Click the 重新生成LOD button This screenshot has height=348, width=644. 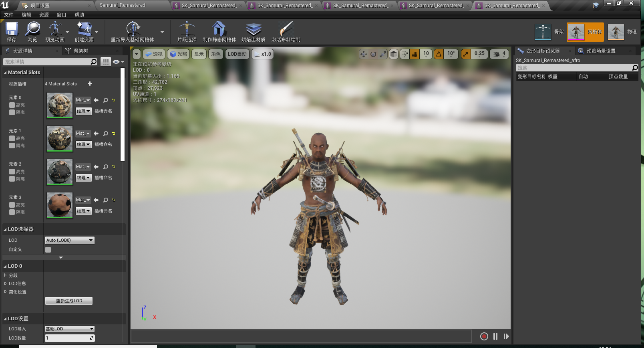pyautogui.click(x=69, y=301)
